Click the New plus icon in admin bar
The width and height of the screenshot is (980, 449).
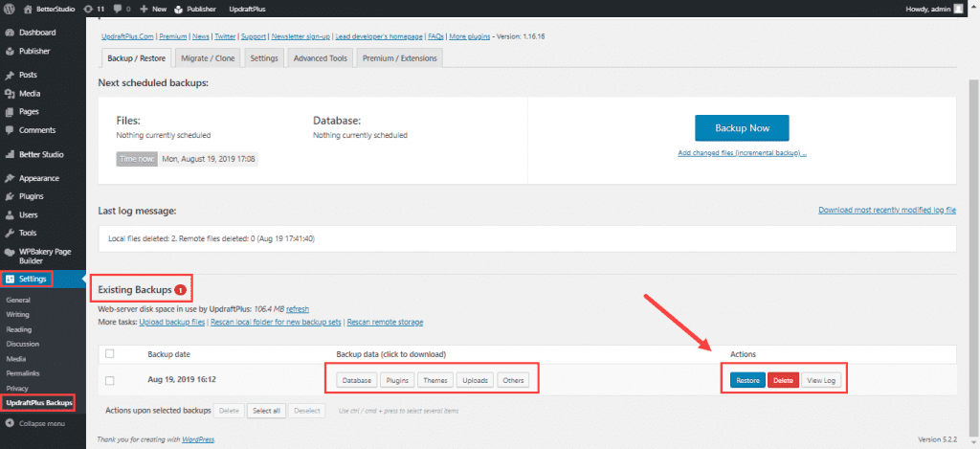coord(144,9)
